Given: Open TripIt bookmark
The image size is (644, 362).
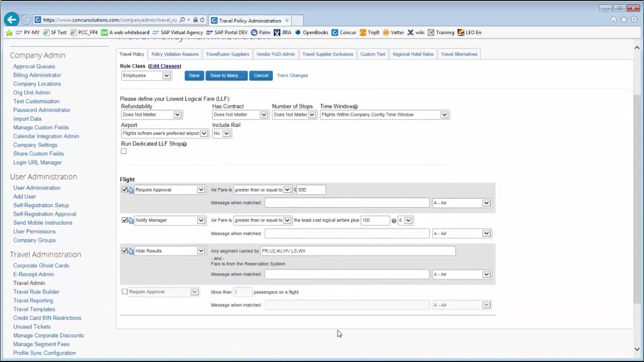Looking at the screenshot, I should tap(370, 33).
